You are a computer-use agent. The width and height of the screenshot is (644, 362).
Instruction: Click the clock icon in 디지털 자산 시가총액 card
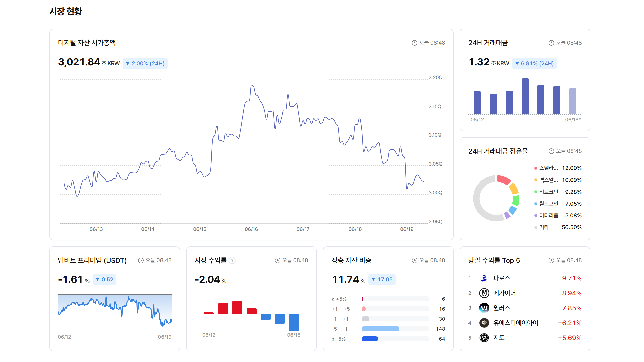click(x=414, y=43)
